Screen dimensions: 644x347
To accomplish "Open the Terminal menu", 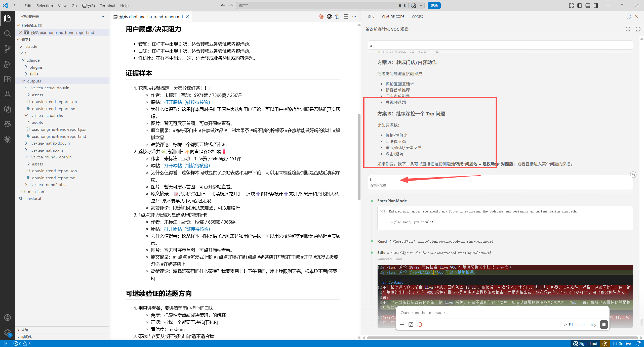I will point(107,6).
